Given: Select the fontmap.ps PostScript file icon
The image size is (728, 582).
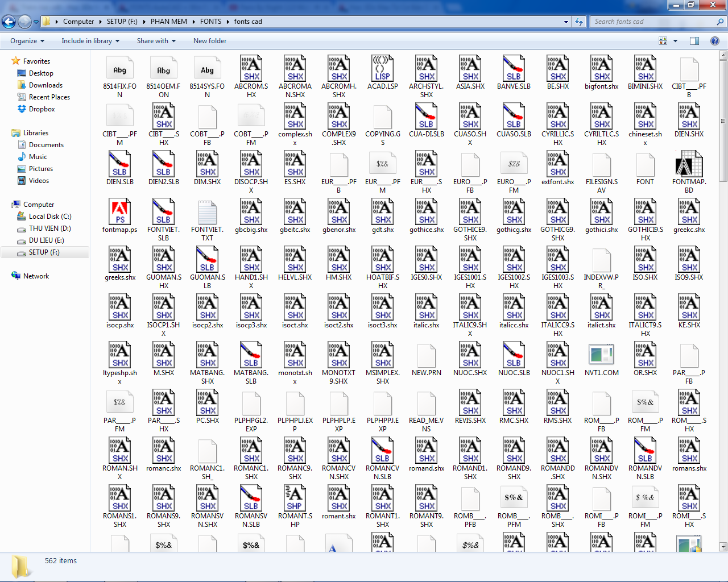Looking at the screenshot, I should 119,212.
